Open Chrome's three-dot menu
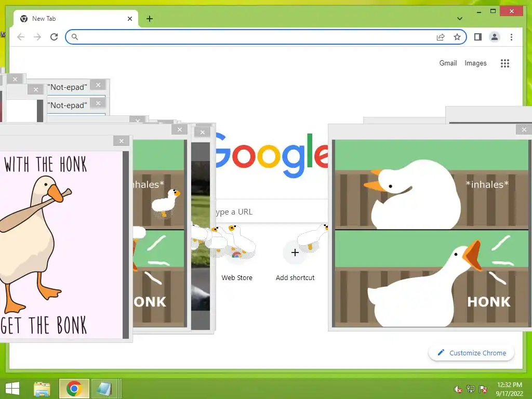 pyautogui.click(x=511, y=37)
